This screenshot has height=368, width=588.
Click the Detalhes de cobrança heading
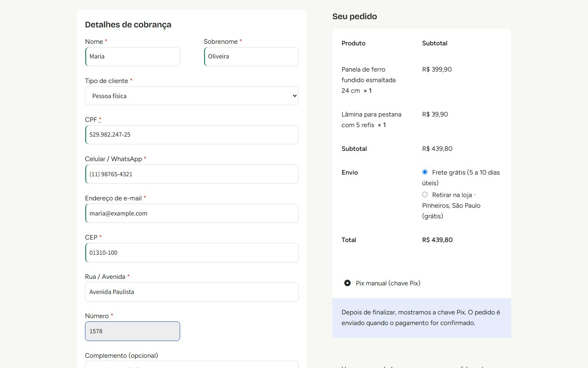[x=128, y=25]
